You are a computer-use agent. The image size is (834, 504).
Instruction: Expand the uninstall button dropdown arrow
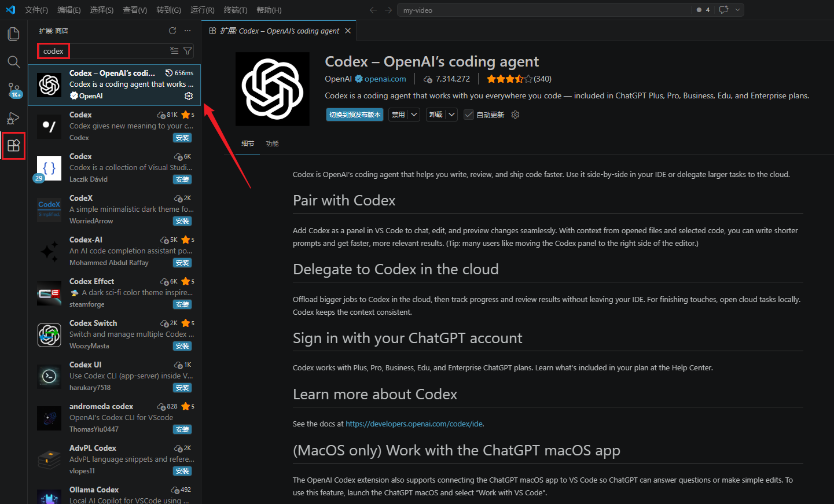[452, 115]
